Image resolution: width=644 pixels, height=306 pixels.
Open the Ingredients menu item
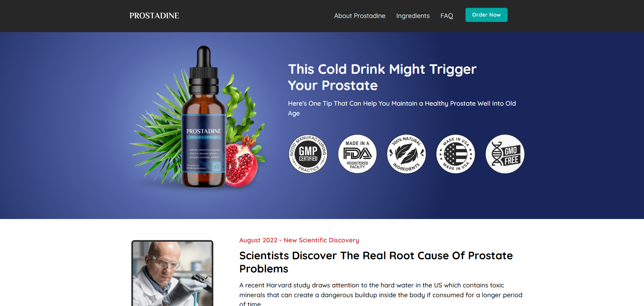point(413,16)
